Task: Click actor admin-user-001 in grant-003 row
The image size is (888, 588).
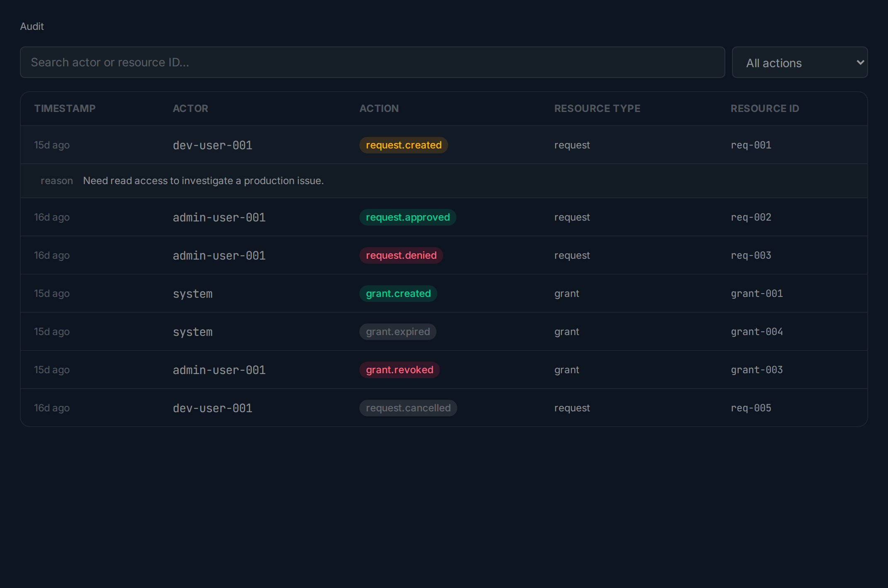Action: tap(219, 370)
